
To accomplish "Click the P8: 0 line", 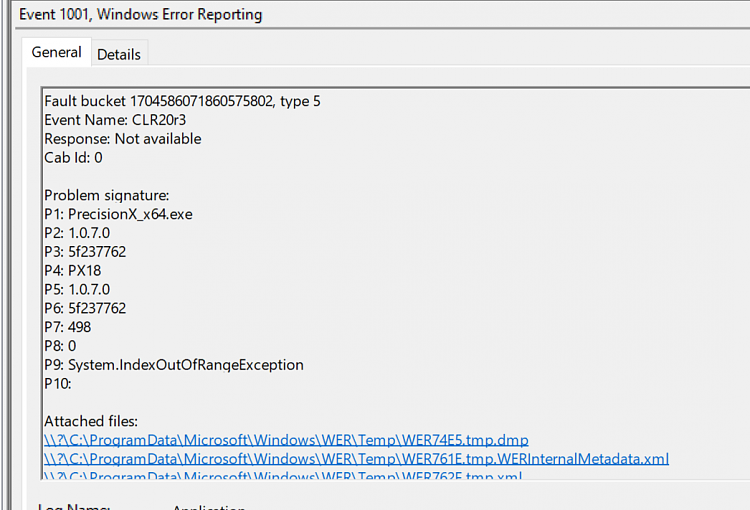I will click(x=60, y=346).
